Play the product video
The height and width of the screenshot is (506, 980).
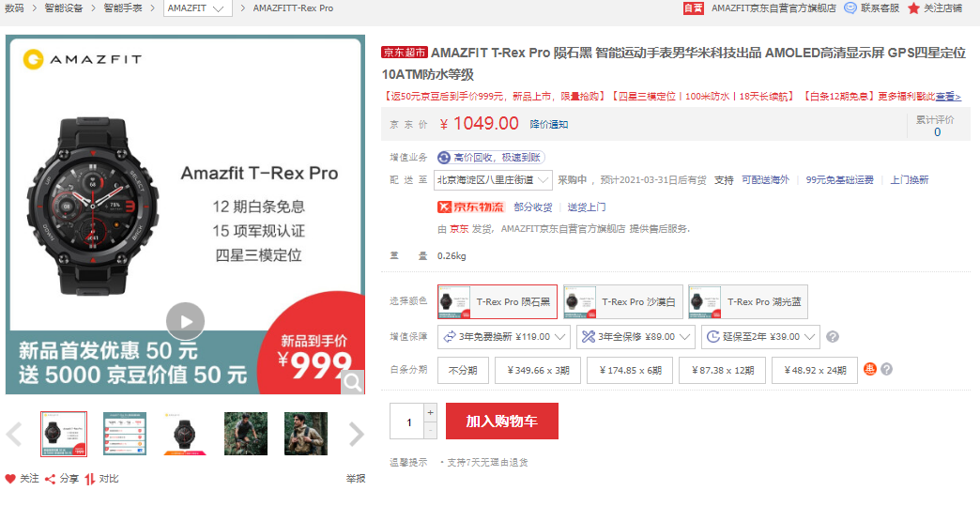[186, 321]
